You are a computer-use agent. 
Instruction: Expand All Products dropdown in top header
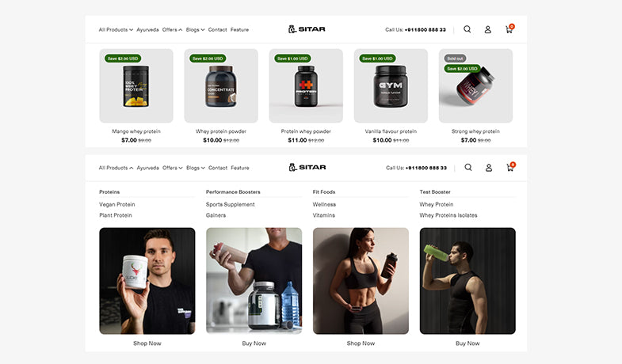[116, 30]
